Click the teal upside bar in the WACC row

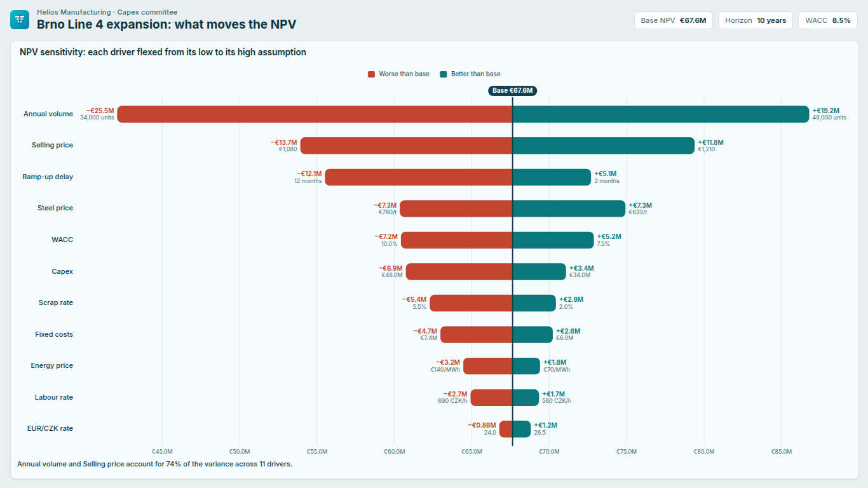click(553, 240)
